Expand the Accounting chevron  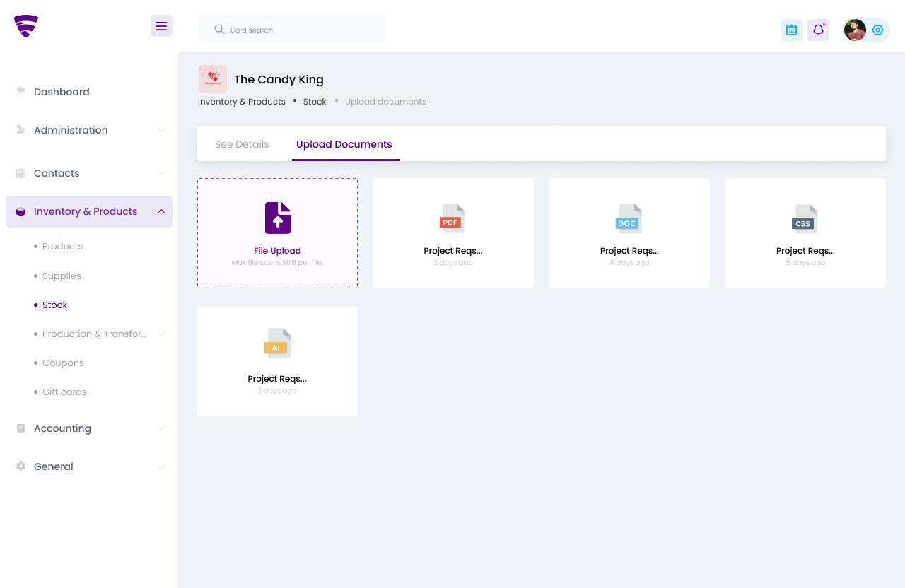click(161, 428)
